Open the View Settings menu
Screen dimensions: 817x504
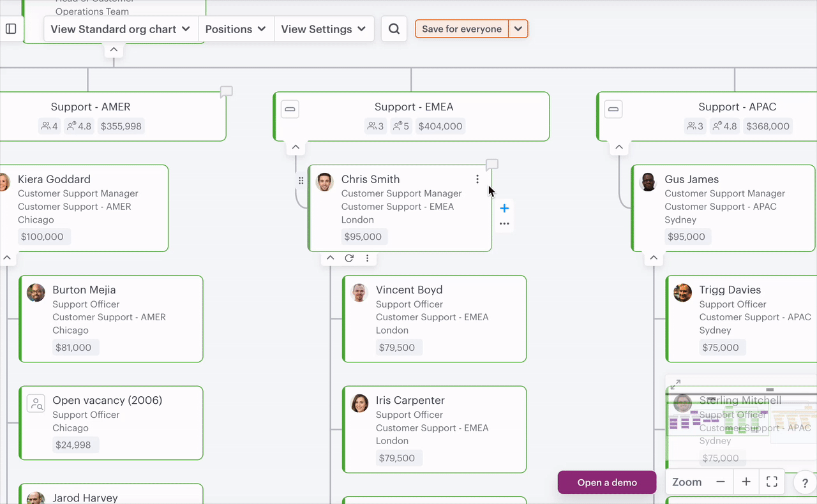click(x=324, y=29)
